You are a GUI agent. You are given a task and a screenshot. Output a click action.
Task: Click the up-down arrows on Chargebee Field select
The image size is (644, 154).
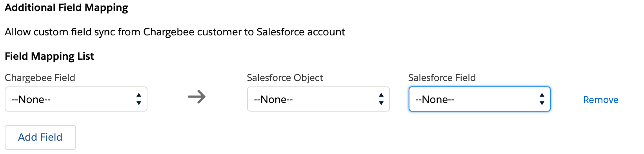point(138,99)
